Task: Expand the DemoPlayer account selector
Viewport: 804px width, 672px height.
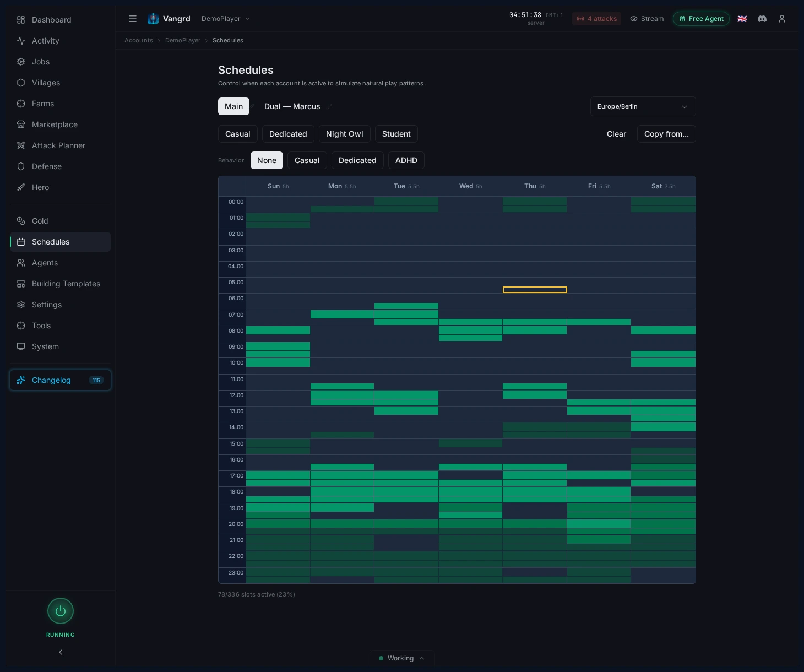Action: [225, 18]
